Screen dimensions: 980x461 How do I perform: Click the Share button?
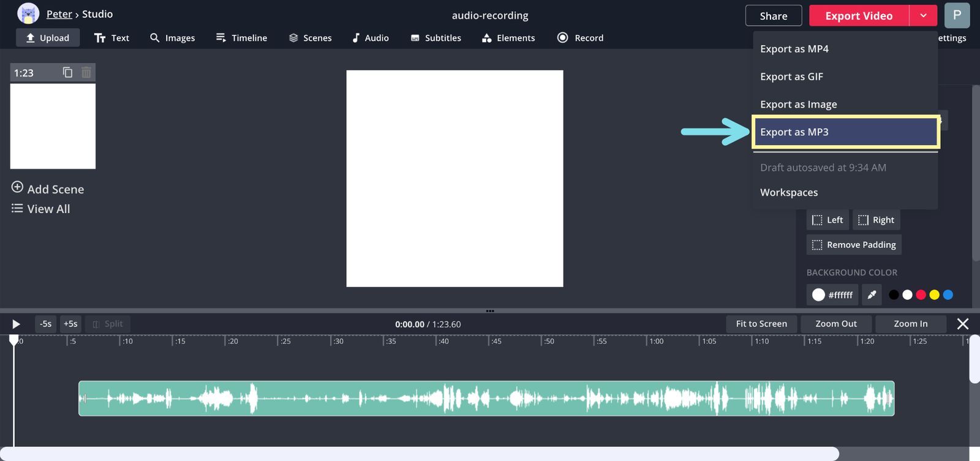(x=773, y=16)
